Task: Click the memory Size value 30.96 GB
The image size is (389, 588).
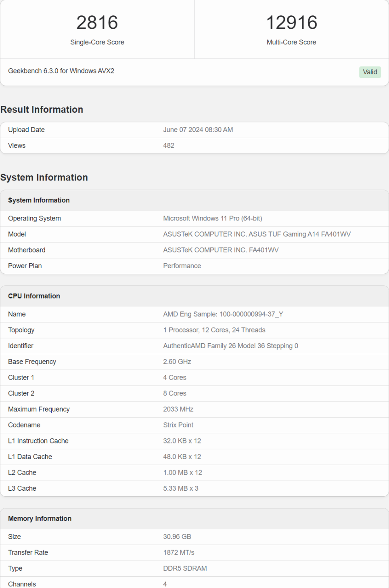Action: (177, 537)
